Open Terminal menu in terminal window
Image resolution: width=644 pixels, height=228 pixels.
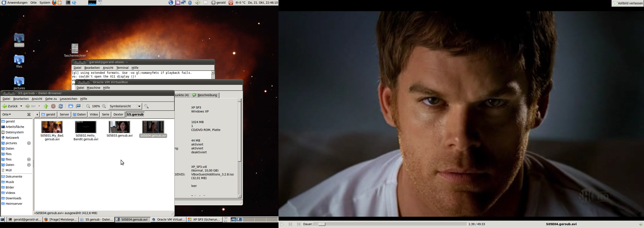pyautogui.click(x=122, y=68)
